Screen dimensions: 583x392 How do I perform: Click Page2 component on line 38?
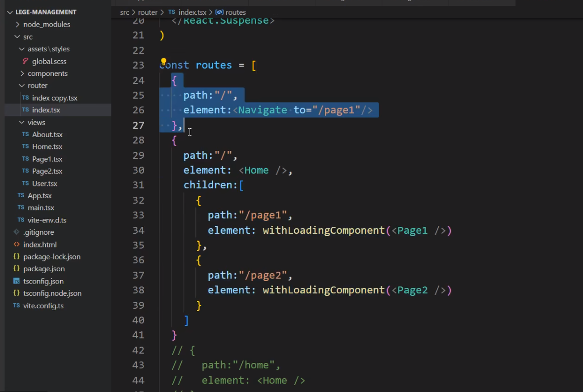pyautogui.click(x=412, y=290)
